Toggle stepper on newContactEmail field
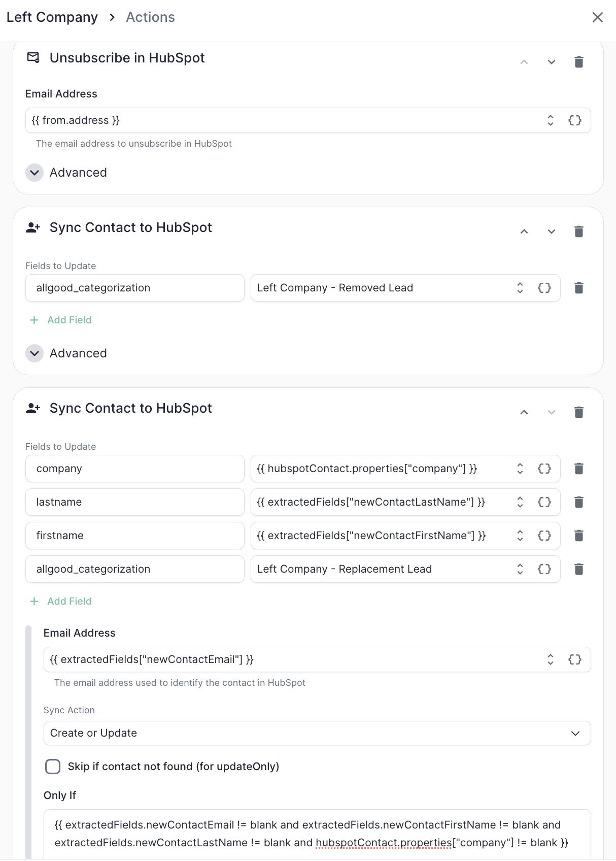Image resolution: width=616 pixels, height=861 pixels. tap(550, 659)
